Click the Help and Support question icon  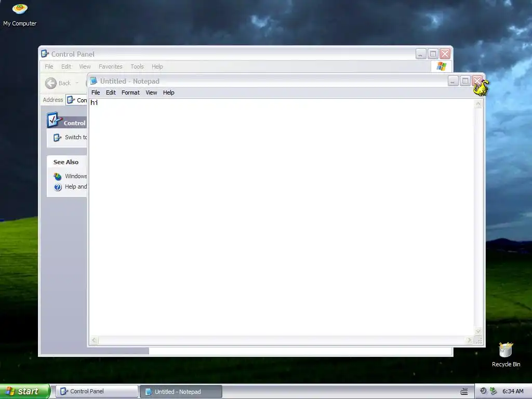point(58,187)
